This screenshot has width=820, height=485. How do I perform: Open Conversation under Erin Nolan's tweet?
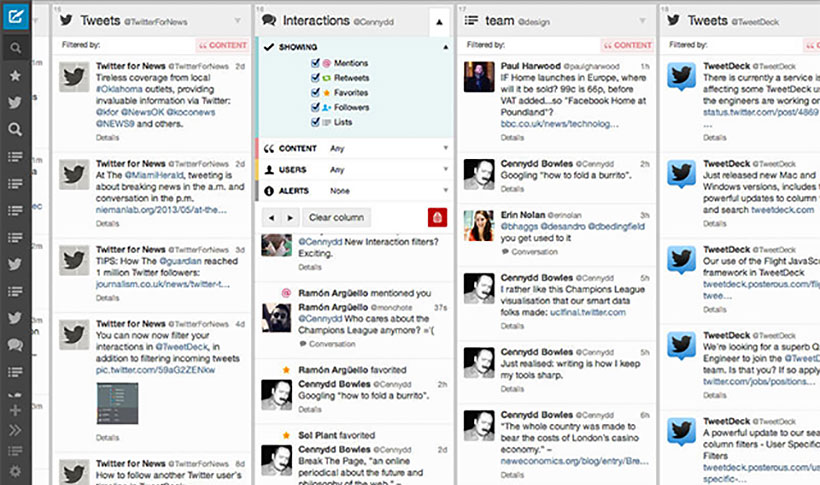[x=529, y=252]
